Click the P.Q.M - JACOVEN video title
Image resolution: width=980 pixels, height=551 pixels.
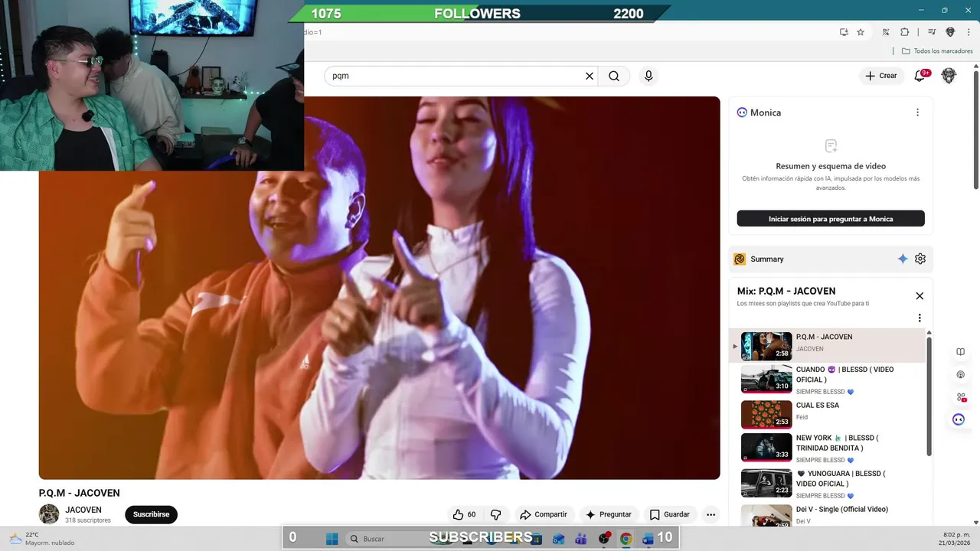click(x=80, y=493)
